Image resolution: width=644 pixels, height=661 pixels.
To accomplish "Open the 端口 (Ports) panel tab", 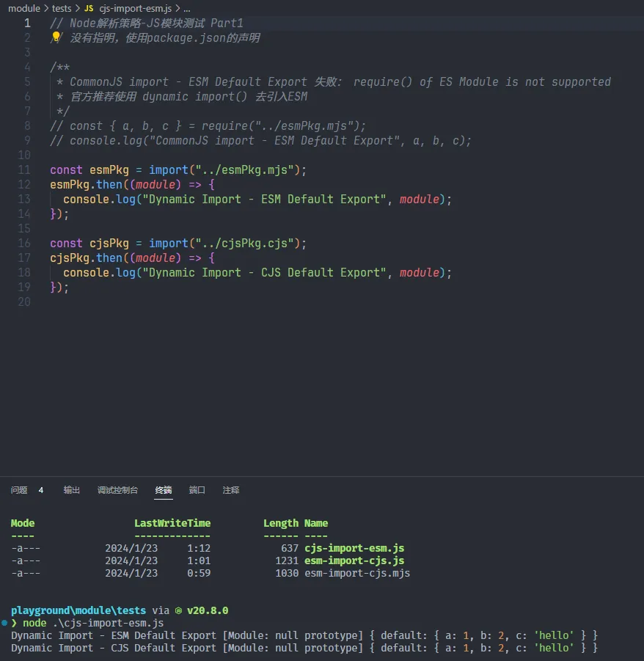I will (x=197, y=490).
